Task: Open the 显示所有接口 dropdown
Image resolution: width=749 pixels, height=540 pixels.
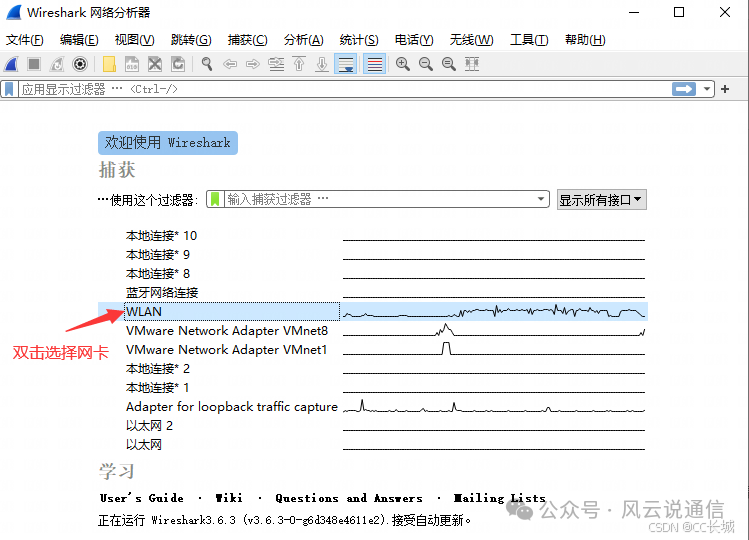Action: click(x=602, y=199)
